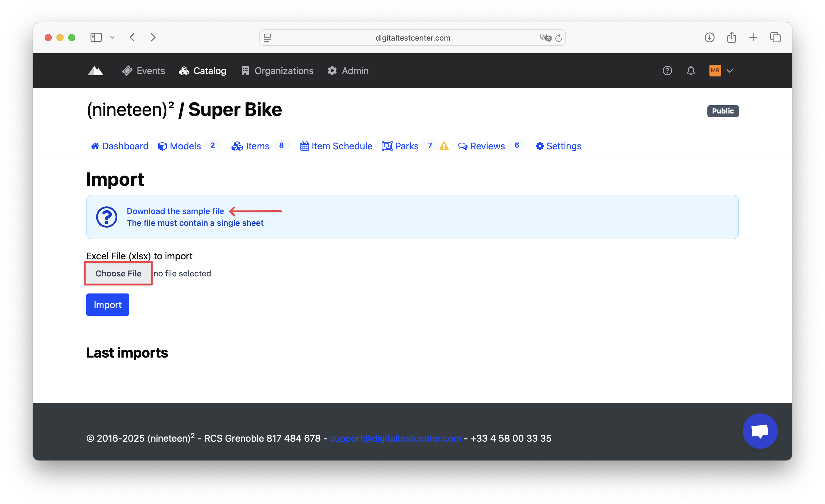
Task: Click the page translate icon
Action: [545, 38]
